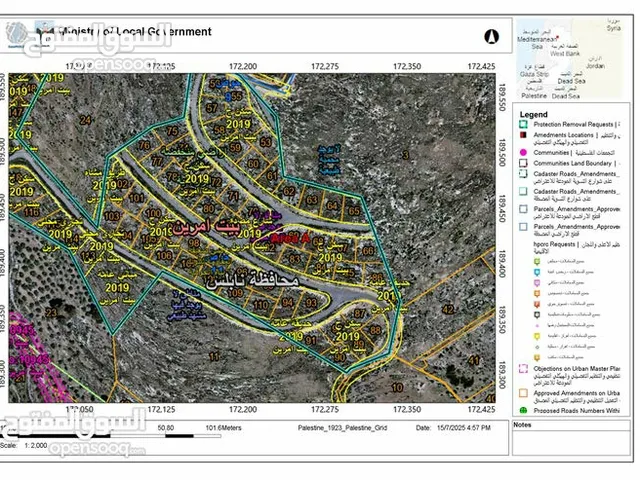Click parcel number 11 on the map
The image size is (640, 480).
click(x=214, y=356)
